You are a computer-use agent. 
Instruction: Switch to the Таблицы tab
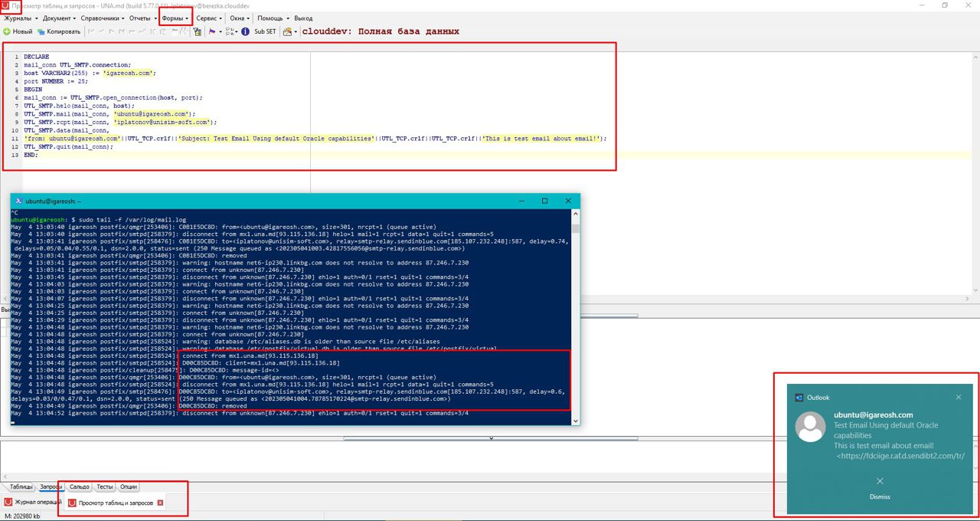21,487
